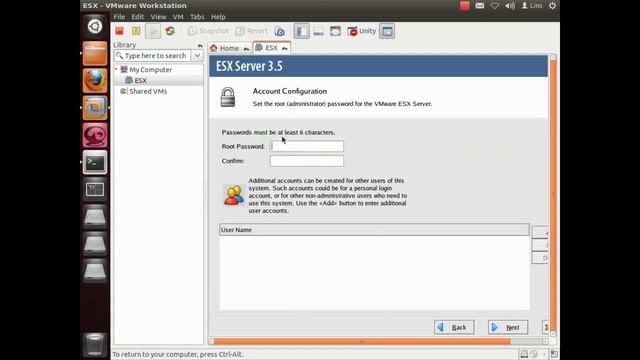640x360 pixels.
Task: Open the Edit menu
Action: [x=138, y=17]
